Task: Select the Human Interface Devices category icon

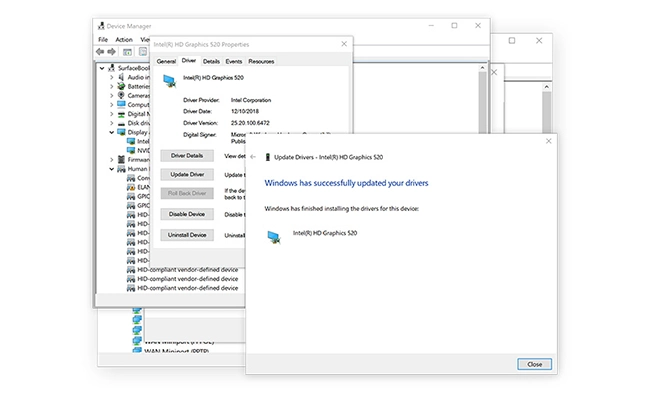Action: pyautogui.click(x=121, y=169)
